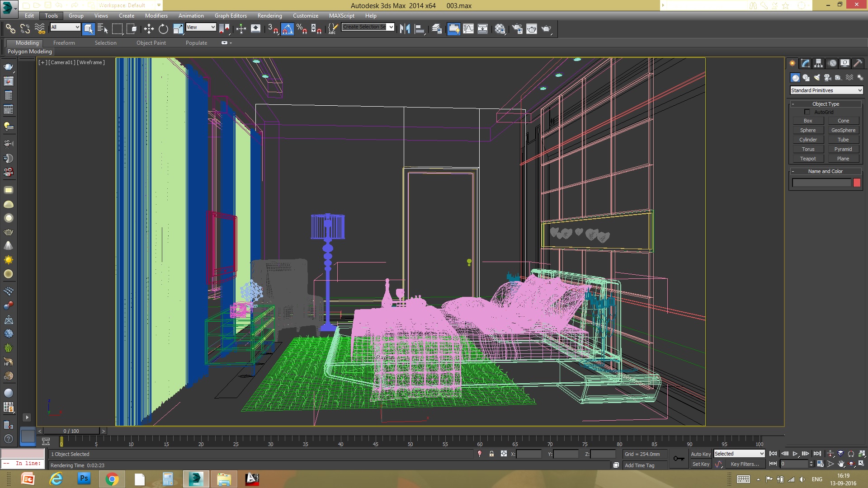This screenshot has width=868, height=488.
Task: Open the Curve Editor icon
Action: pos(468,29)
